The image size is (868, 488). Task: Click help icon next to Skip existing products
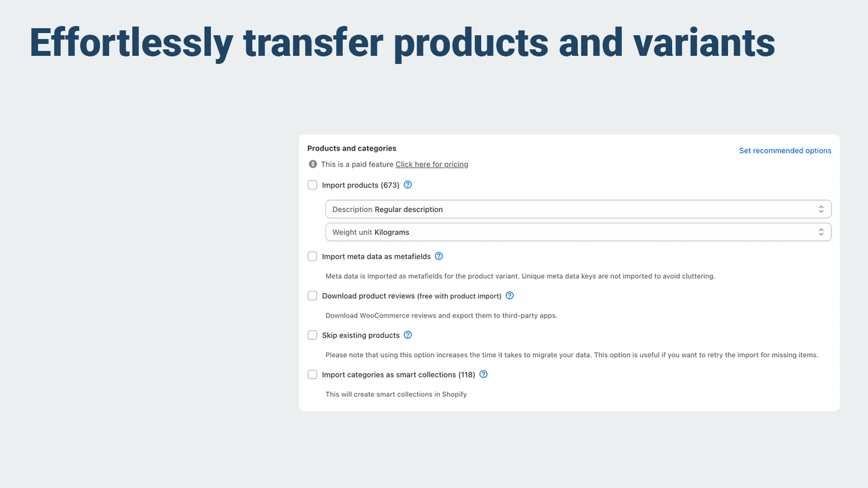[408, 335]
